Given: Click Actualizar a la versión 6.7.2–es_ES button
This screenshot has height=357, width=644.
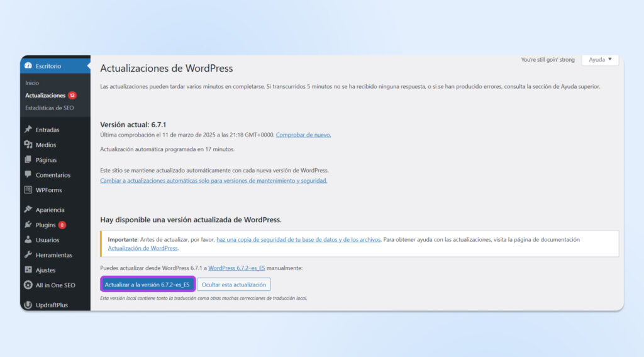Looking at the screenshot, I should [147, 284].
